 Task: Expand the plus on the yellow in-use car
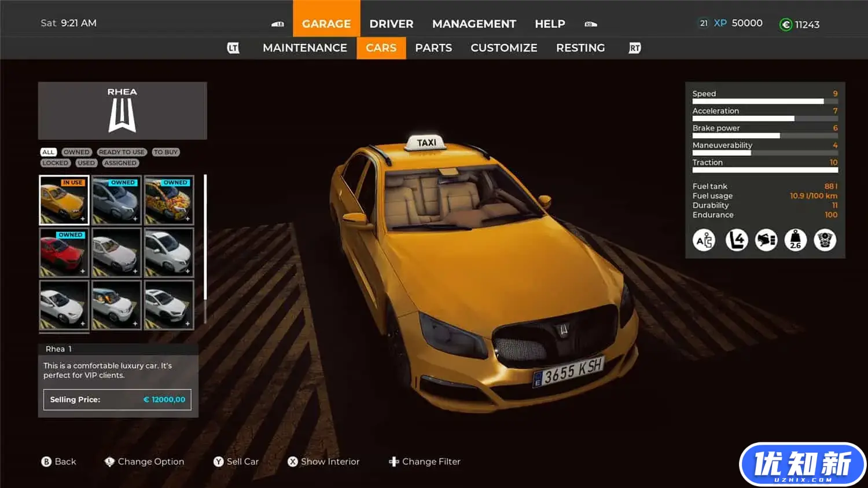[83, 219]
